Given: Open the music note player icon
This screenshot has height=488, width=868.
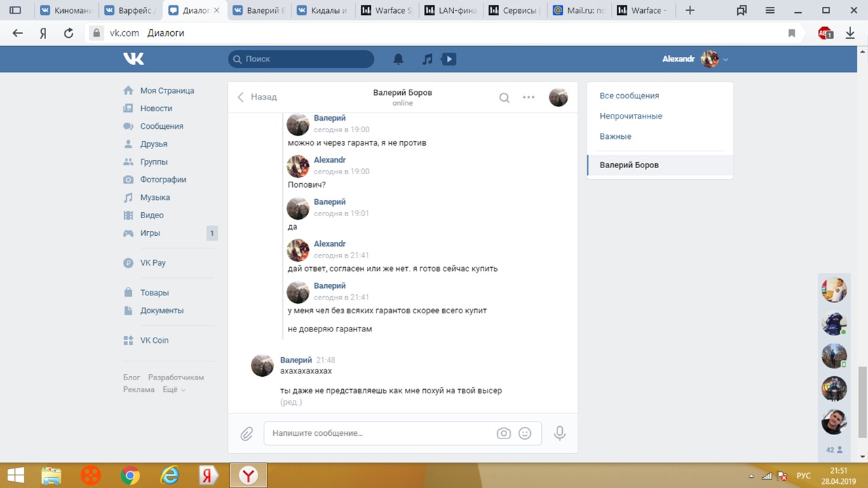Looking at the screenshot, I should 427,59.
